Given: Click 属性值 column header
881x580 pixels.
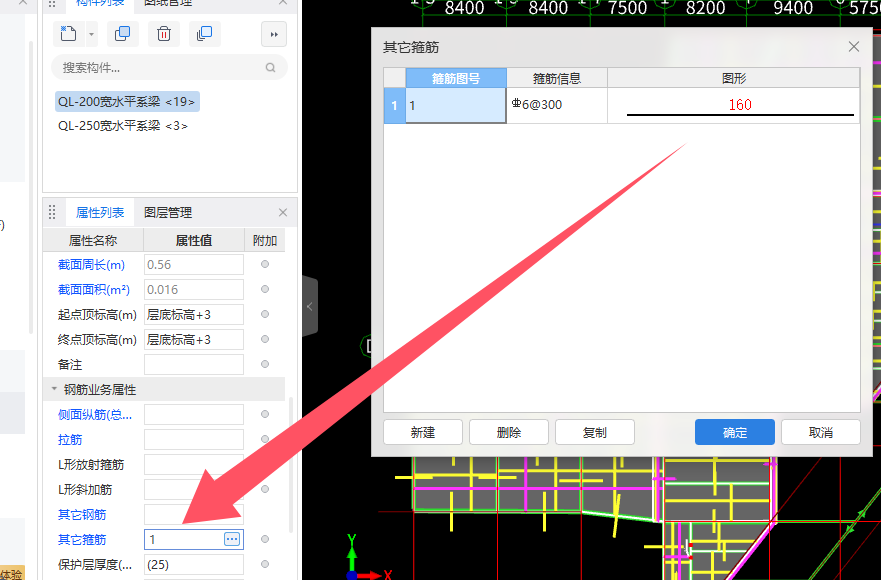Looking at the screenshot, I should [x=194, y=241].
